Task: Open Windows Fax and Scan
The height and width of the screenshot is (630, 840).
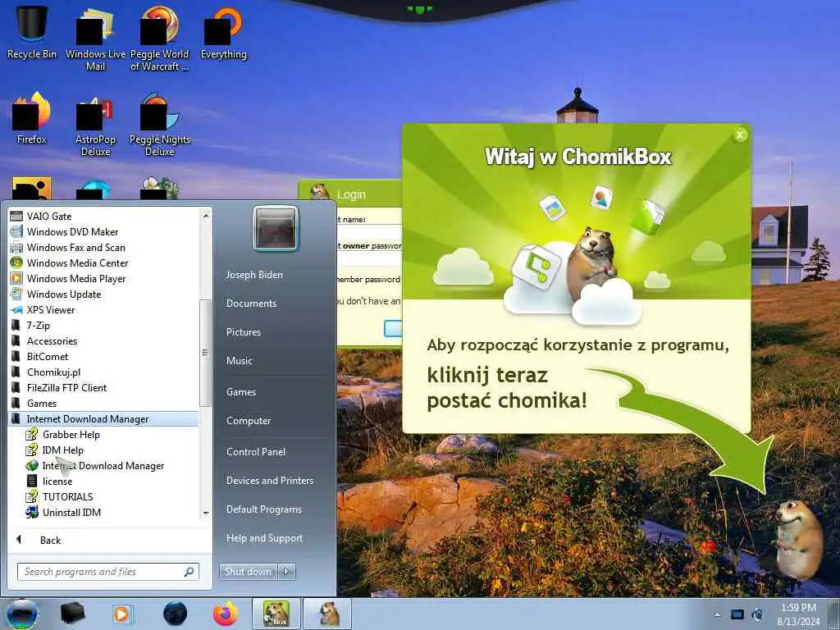Action: (x=104, y=248)
